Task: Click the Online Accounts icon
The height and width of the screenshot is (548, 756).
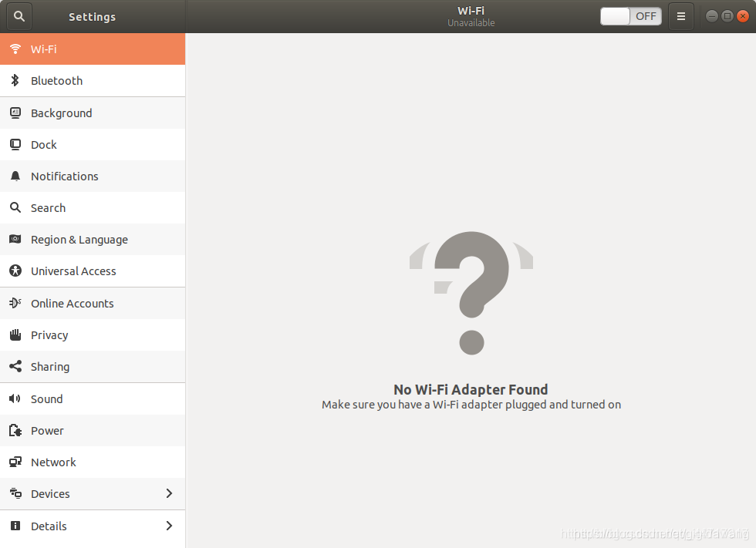Action: click(x=15, y=303)
